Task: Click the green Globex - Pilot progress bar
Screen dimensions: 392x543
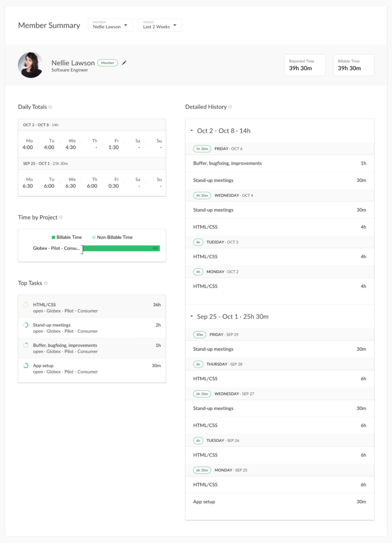Action: tap(122, 248)
